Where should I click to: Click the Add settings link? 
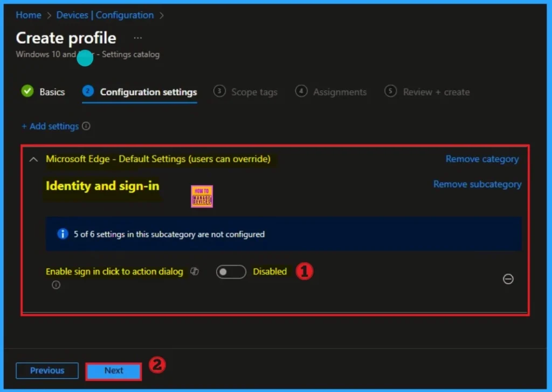pyautogui.click(x=50, y=126)
